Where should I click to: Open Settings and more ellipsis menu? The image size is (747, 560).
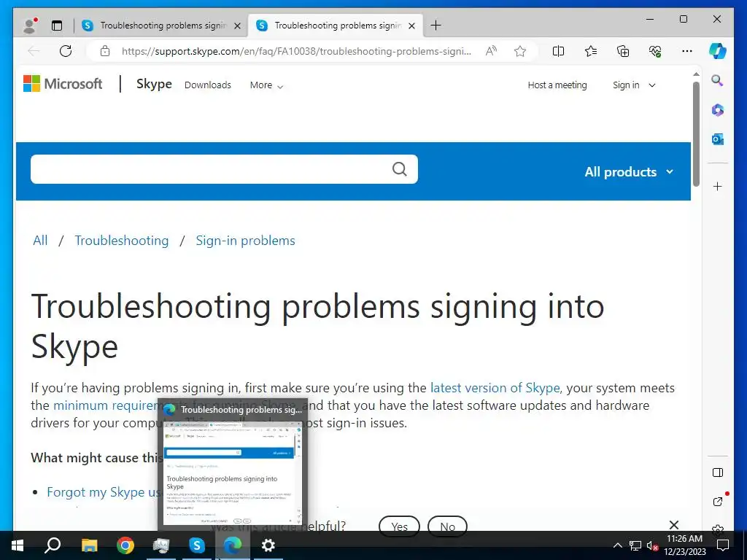pos(687,51)
